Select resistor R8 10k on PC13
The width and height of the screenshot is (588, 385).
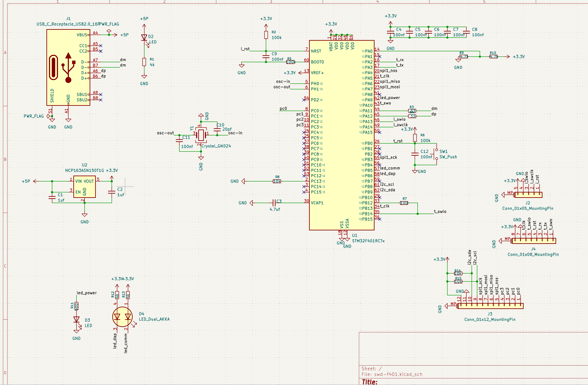277,181
